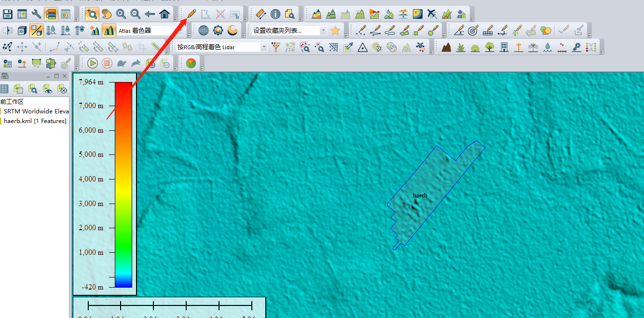Viewport: 644px width, 318px height.
Task: Click the Zoom Out magnifier icon
Action: [x=136, y=14]
